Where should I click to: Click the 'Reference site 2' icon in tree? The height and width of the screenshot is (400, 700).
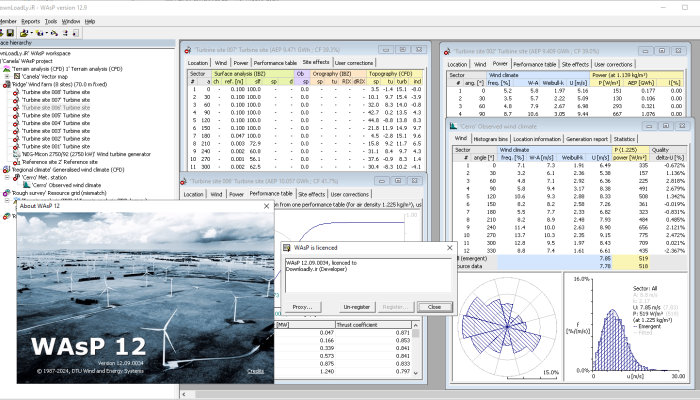point(17,162)
